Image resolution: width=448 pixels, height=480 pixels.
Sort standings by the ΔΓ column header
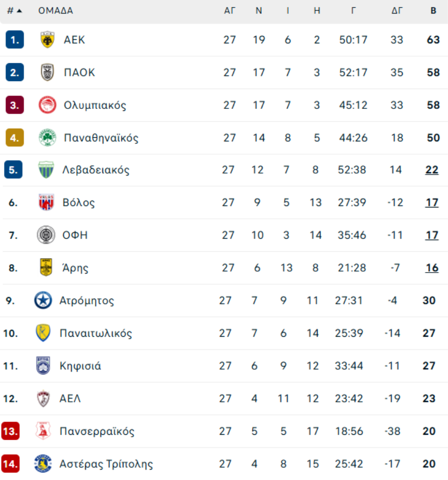[x=397, y=10]
